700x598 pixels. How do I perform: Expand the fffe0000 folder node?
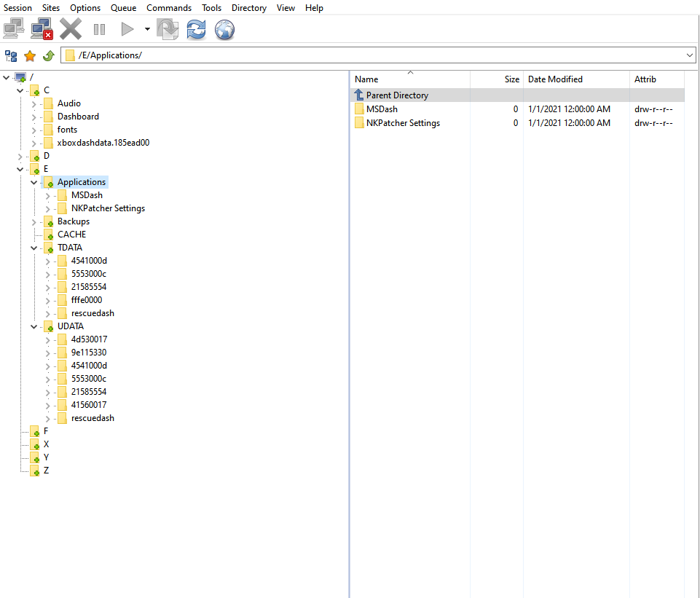[48, 301]
